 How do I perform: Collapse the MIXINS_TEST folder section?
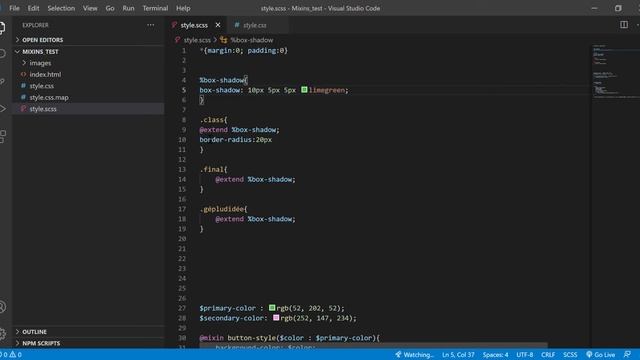pyautogui.click(x=89, y=51)
